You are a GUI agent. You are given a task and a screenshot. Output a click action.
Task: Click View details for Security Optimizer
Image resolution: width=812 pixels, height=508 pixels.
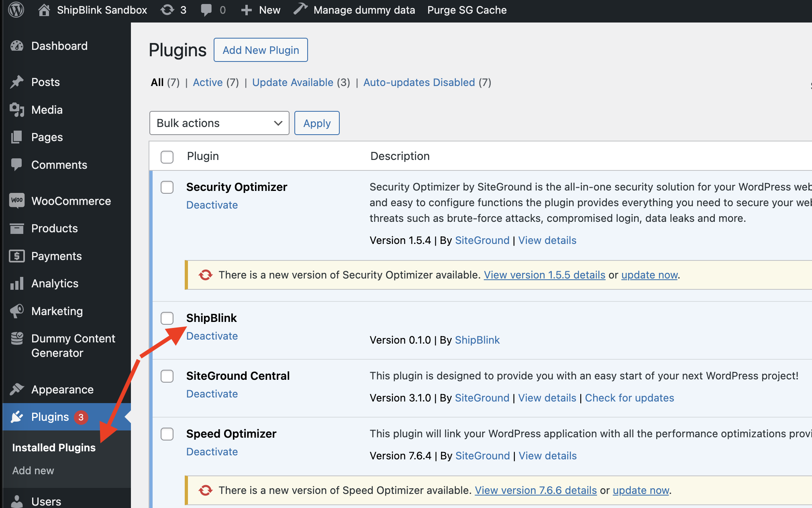coord(547,240)
